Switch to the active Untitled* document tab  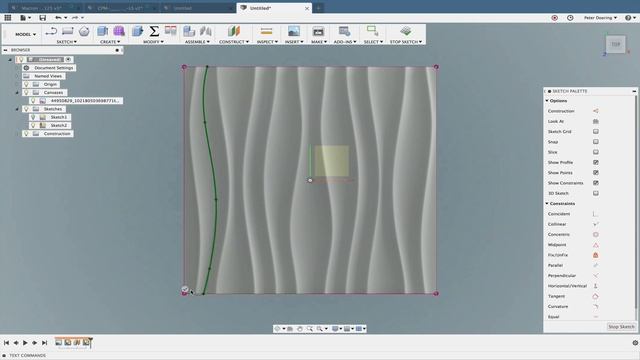[x=275, y=8]
